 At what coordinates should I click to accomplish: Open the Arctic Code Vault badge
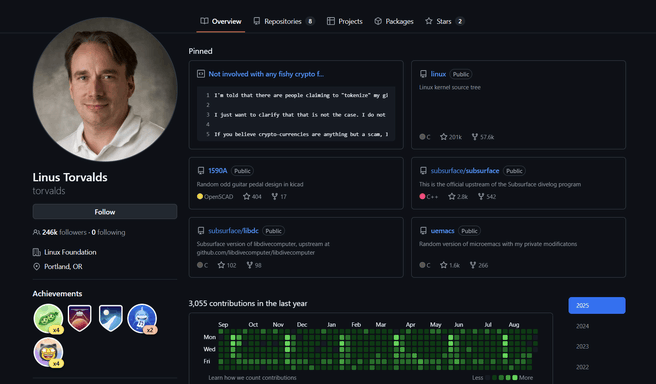pos(110,318)
